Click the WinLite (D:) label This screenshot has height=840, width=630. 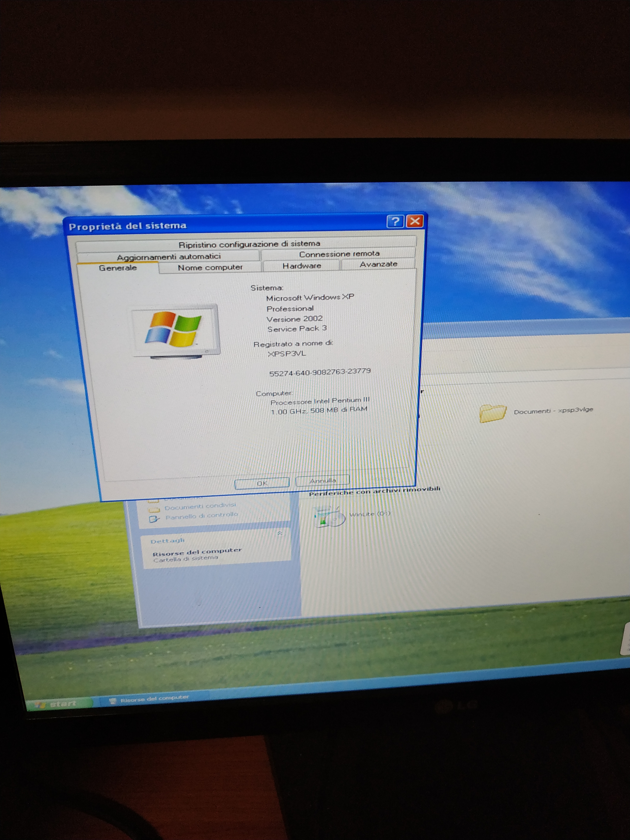[369, 514]
